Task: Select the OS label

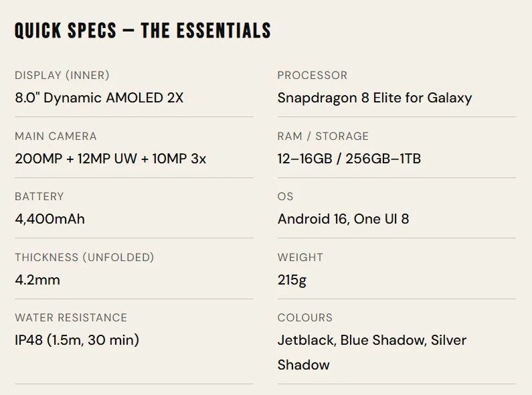Action: [x=286, y=196]
